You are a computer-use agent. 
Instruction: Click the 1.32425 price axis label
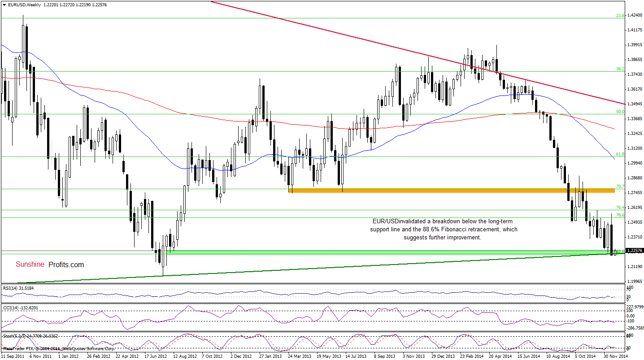point(635,134)
